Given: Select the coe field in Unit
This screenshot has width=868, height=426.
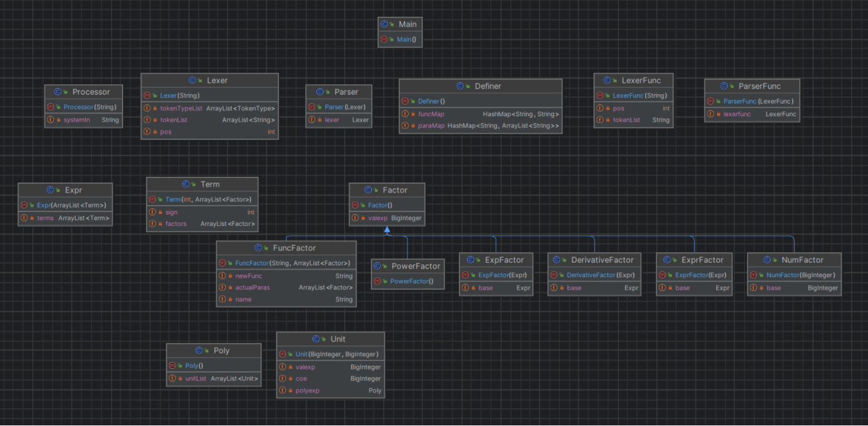Looking at the screenshot, I should 330,378.
